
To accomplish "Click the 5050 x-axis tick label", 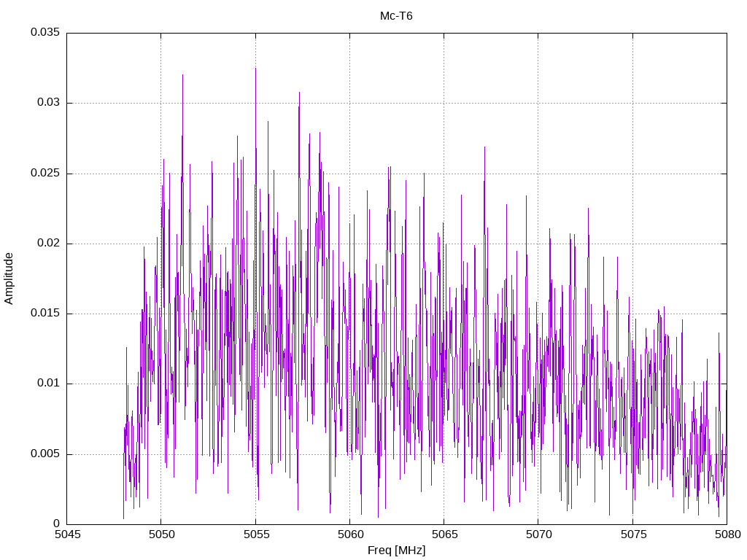I will click(x=161, y=534).
